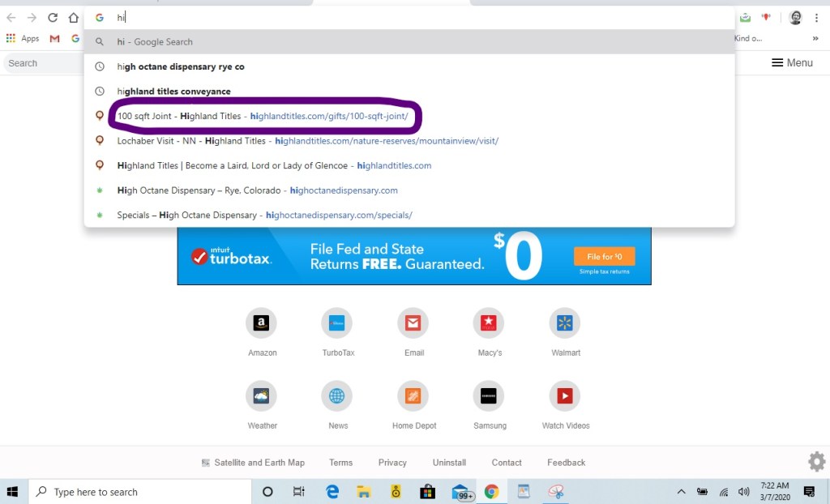Click the TurboTax 'File for $0' button
Viewport: 830px width, 504px height.
coord(604,256)
